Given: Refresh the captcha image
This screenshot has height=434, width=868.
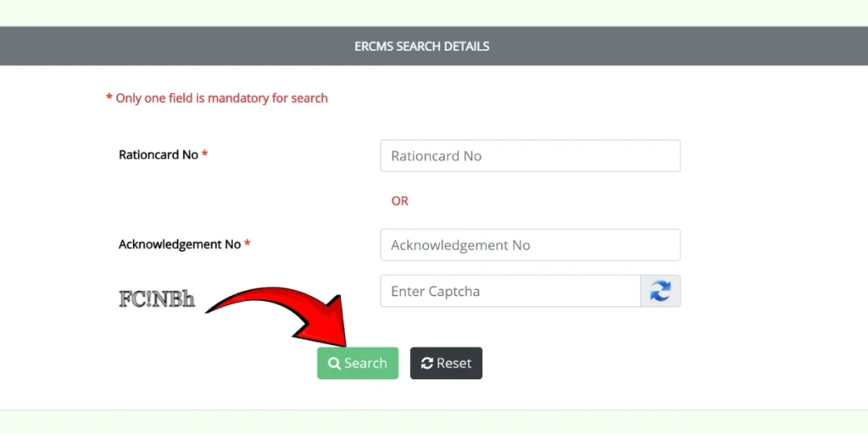Looking at the screenshot, I should 660,291.
